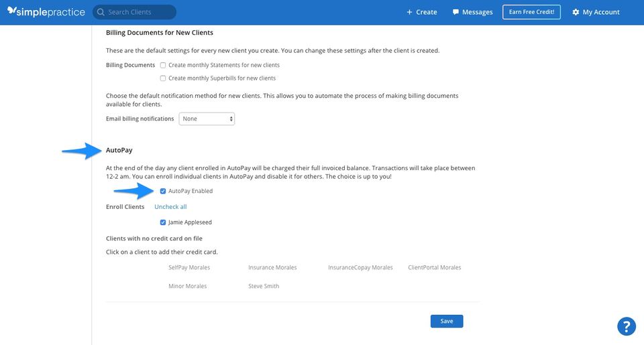Click the search magnifier icon
The width and height of the screenshot is (644, 345).
point(101,12)
